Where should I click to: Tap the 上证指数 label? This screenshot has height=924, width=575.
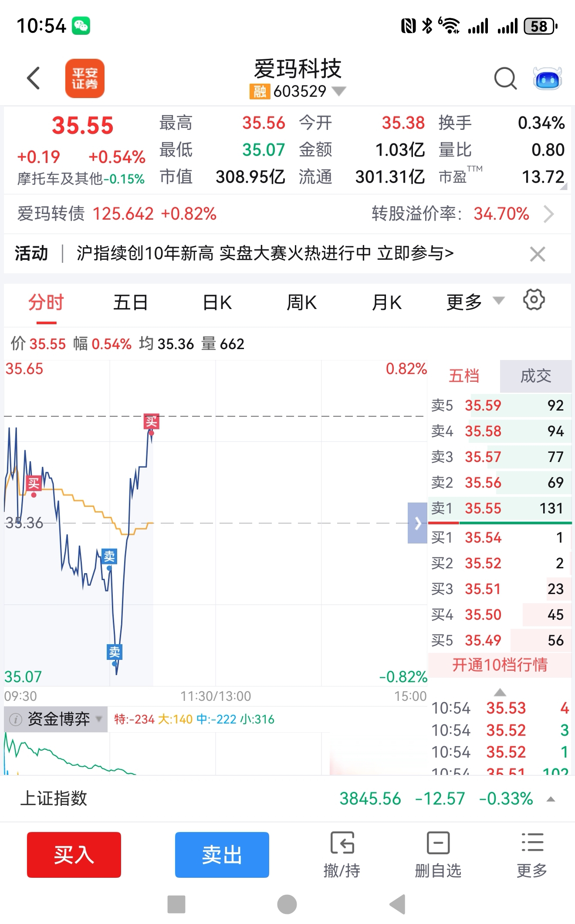[x=54, y=799]
